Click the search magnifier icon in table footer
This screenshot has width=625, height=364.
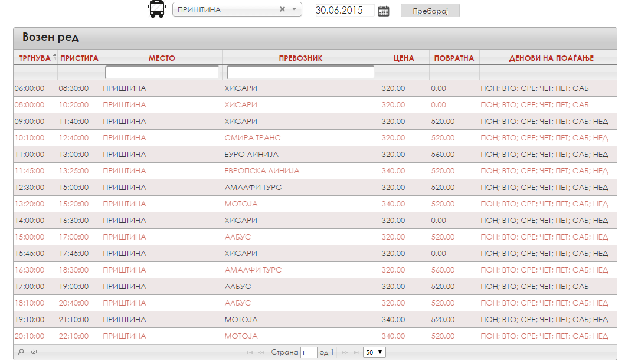(21, 352)
